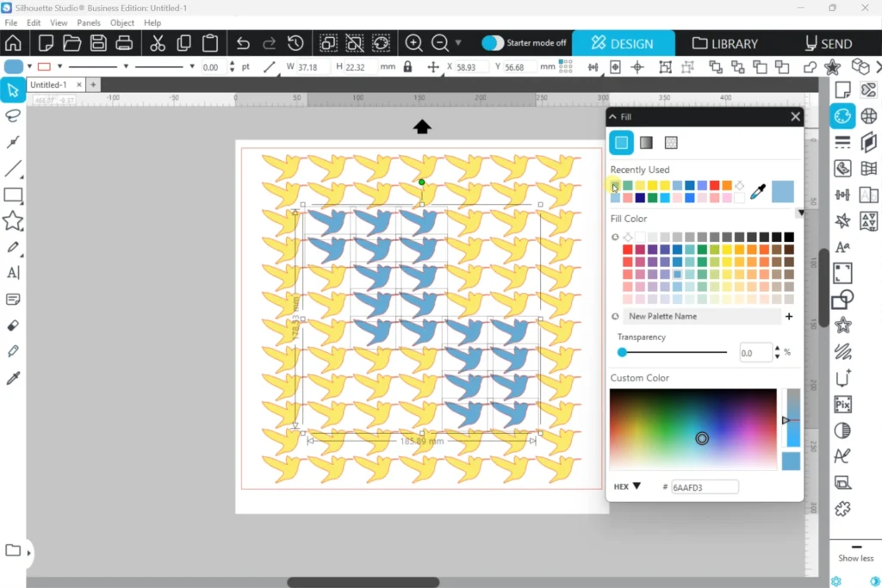Viewport: 882px width, 588px height.
Task: Switch to the LIBRARY tab
Action: click(x=724, y=43)
